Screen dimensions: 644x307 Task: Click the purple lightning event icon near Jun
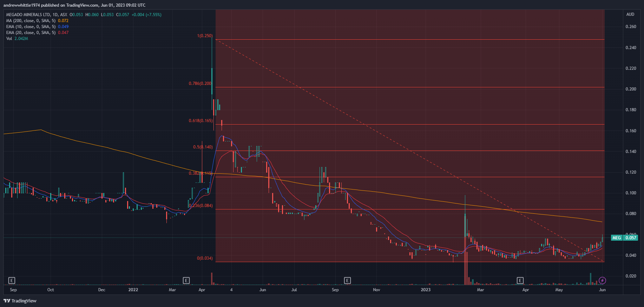pyautogui.click(x=602, y=280)
